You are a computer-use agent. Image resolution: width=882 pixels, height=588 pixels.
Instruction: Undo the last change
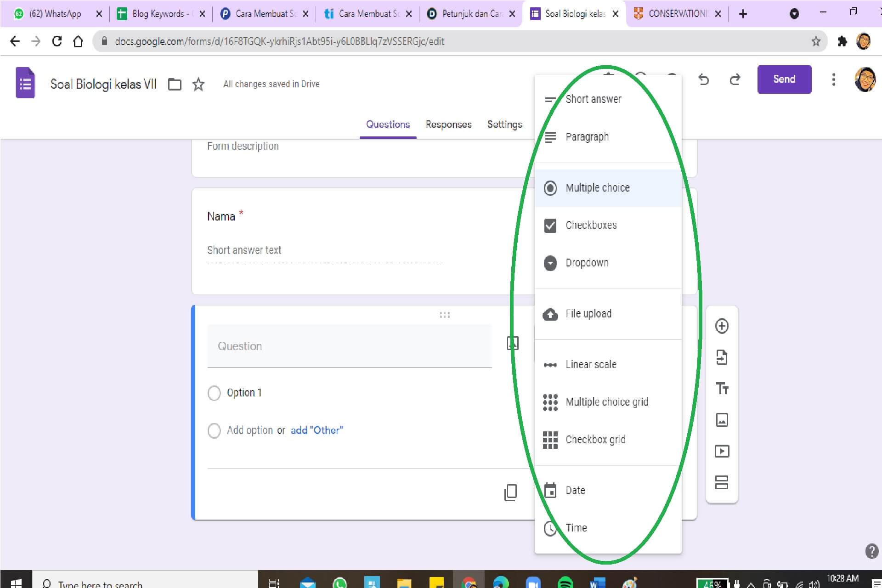coord(704,79)
